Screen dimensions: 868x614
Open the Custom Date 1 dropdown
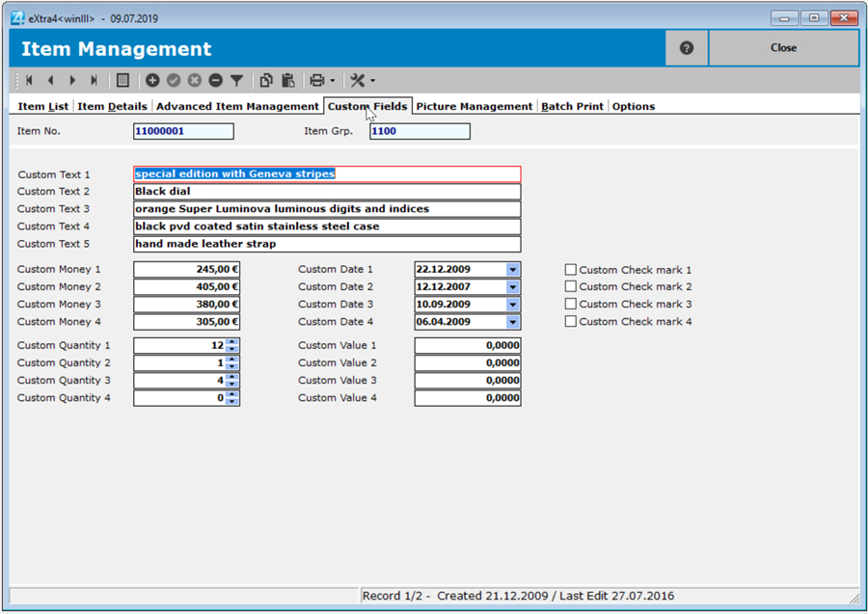pos(513,270)
